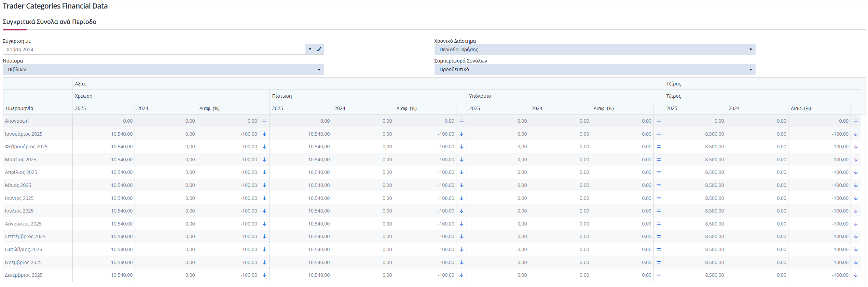Image resolution: width=868 pixels, height=287 pixels.
Task: Click the Τζίρος down arrow for Μάιος 2025
Action: pos(856,185)
